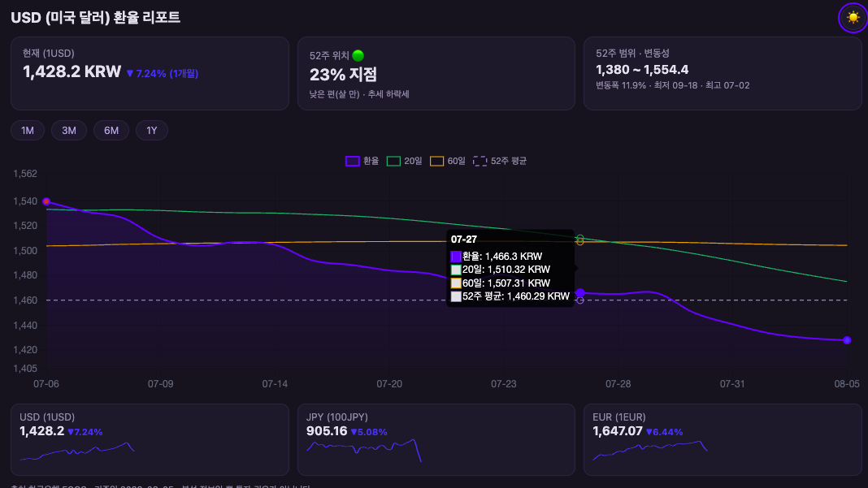Toggle the 20일 moving average legend item
Screen dimensions: 868x488
pyautogui.click(x=404, y=161)
